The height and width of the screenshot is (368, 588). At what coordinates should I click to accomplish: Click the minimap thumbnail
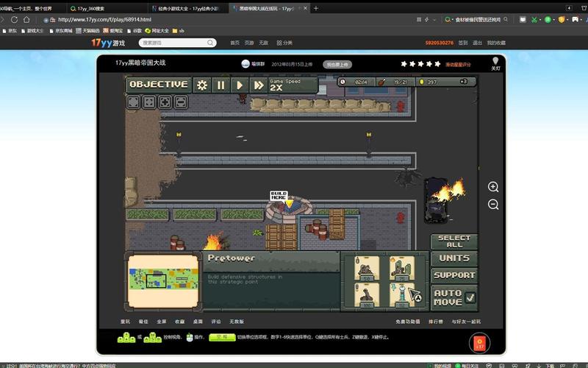(x=162, y=280)
